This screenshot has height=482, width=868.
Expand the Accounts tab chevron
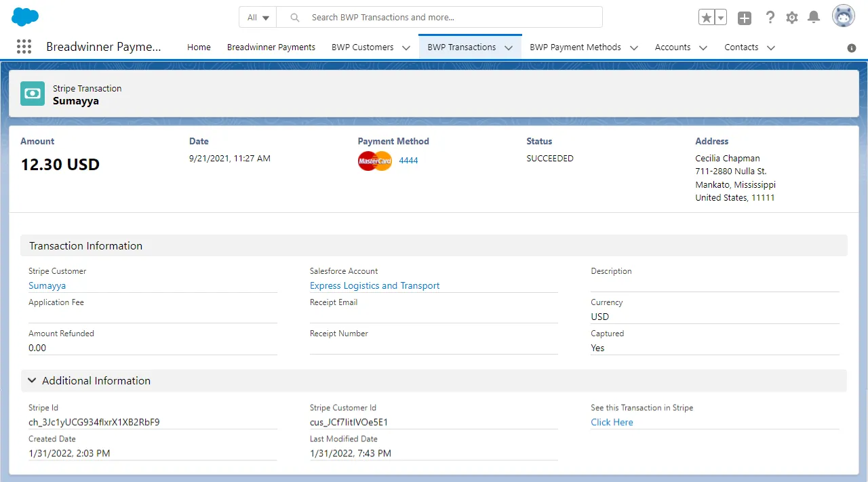[x=703, y=47]
